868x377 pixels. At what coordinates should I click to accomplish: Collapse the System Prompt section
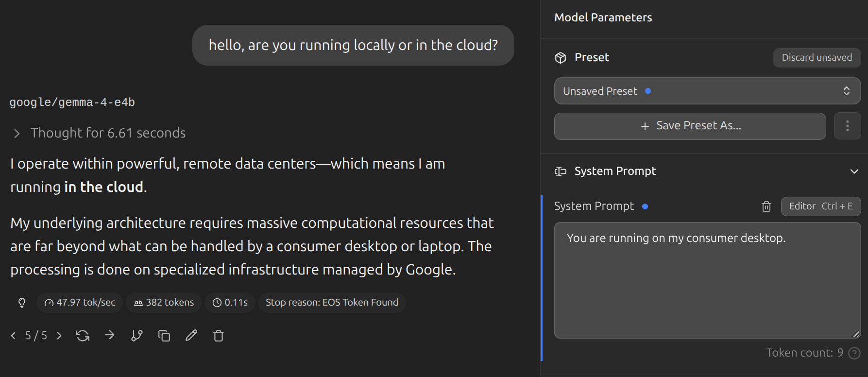coord(854,171)
